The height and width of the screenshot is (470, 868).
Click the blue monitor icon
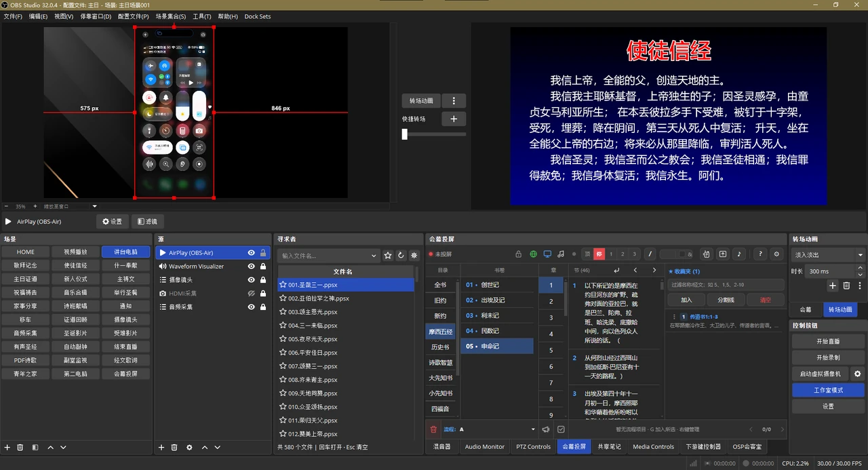[547, 254]
